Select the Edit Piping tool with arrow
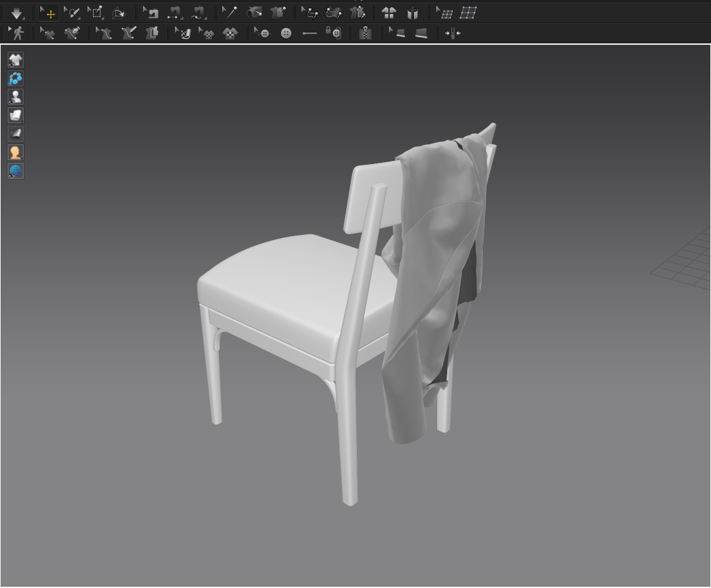 397,33
